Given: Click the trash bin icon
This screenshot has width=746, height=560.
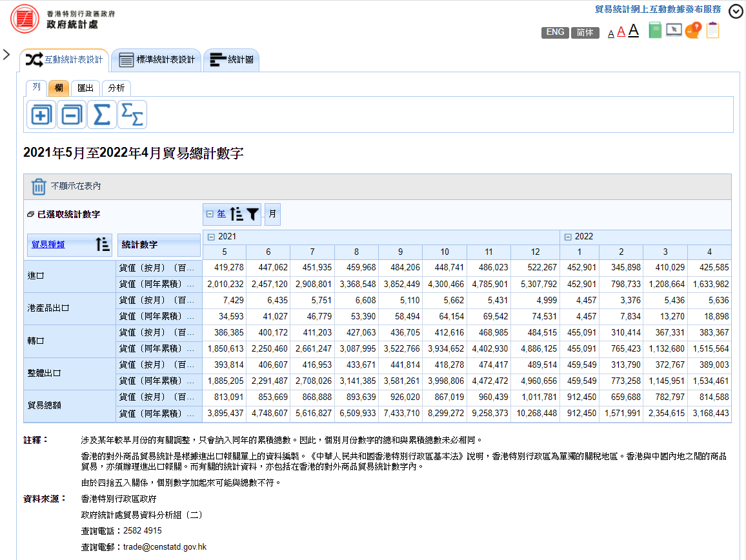Looking at the screenshot, I should [39, 186].
